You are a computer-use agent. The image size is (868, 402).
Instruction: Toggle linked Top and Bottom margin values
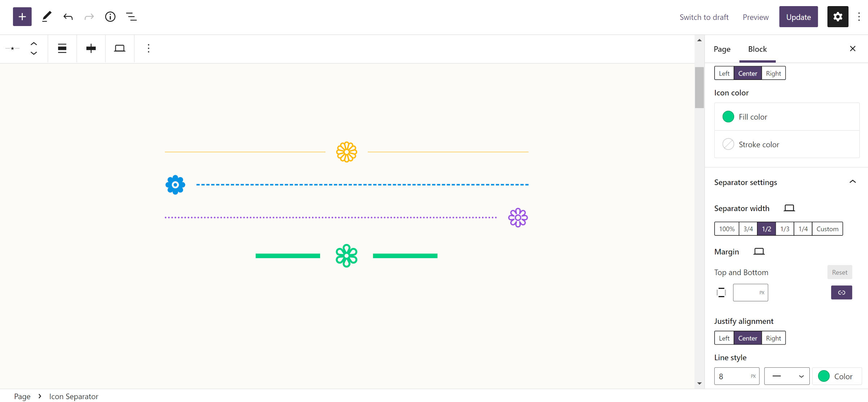click(842, 292)
